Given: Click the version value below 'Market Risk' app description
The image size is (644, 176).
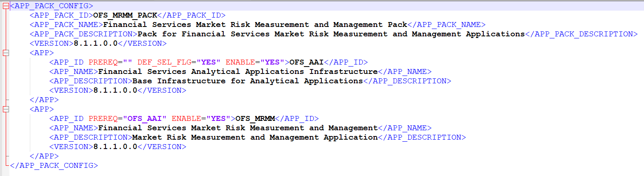Looking at the screenshot, I should (115, 147).
